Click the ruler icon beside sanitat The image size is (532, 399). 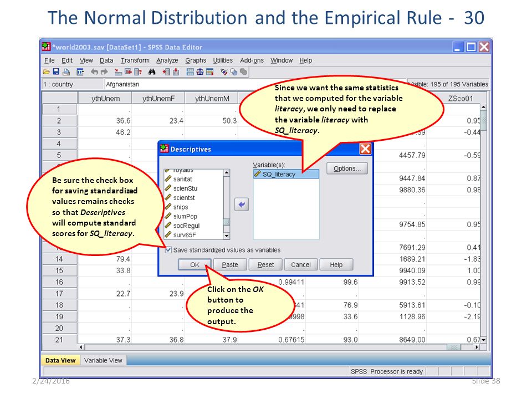168,179
